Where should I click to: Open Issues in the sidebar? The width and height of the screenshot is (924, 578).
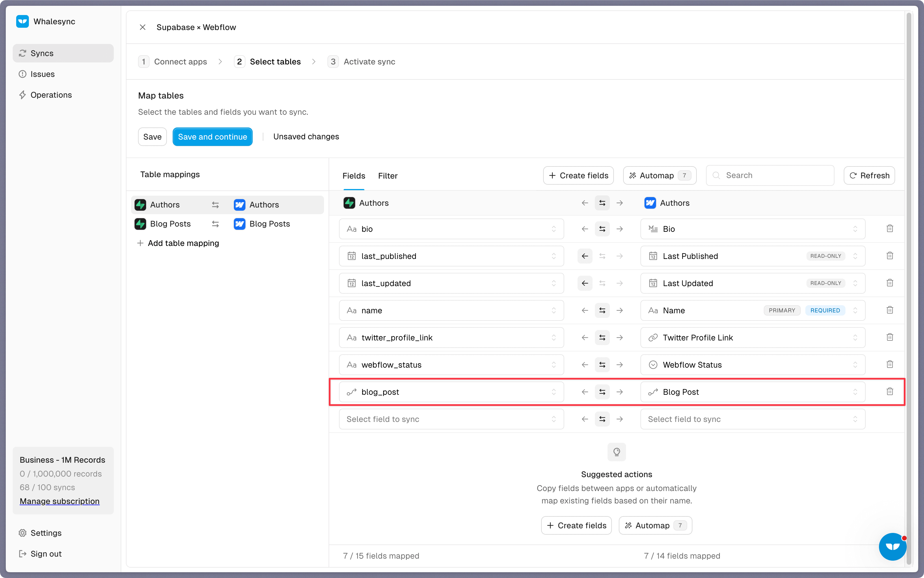pyautogui.click(x=63, y=74)
